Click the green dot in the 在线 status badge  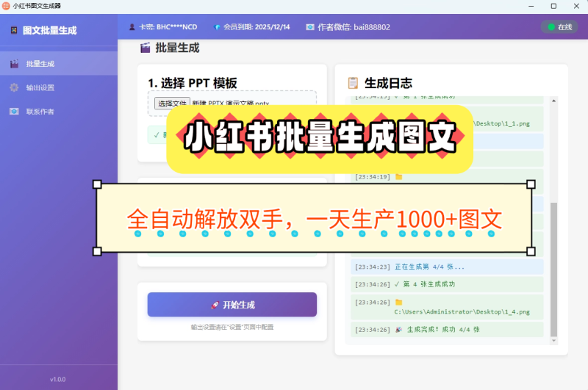[x=550, y=27]
